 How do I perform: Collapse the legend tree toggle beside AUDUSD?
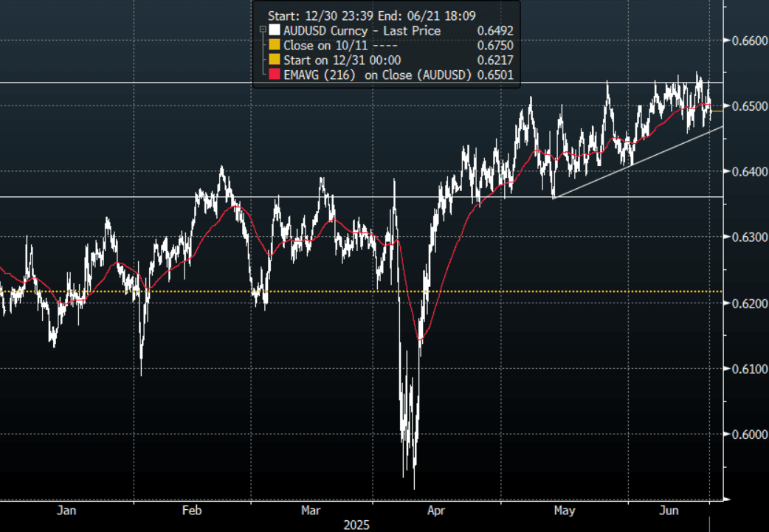(x=263, y=30)
